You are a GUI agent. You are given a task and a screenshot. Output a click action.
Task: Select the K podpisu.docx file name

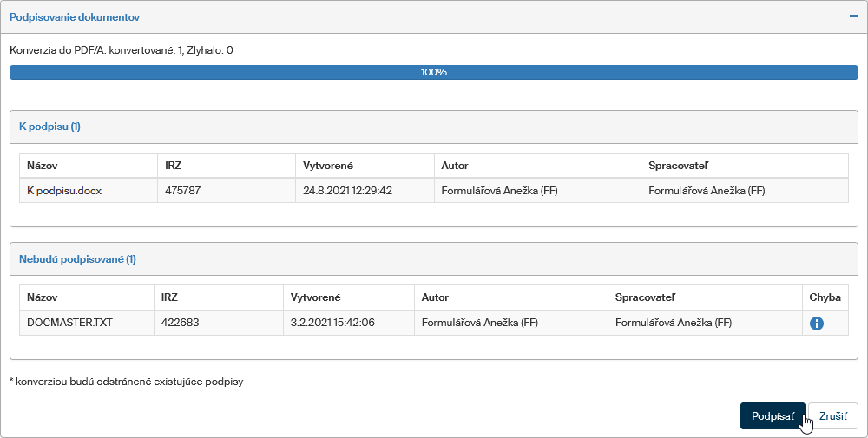tap(64, 191)
